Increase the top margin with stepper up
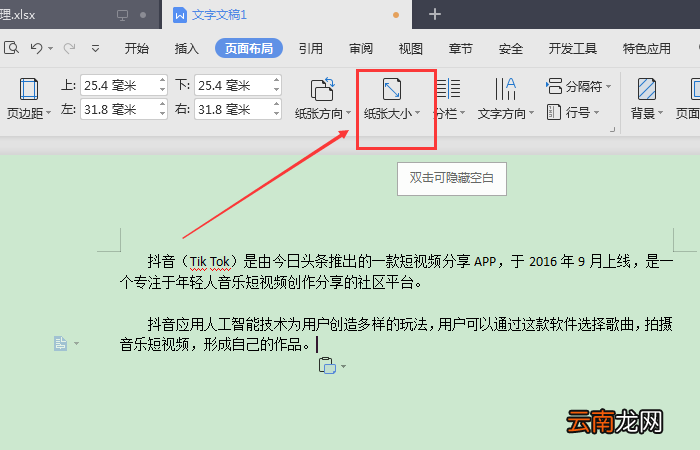Image resolution: width=700 pixels, height=450 pixels. tap(162, 80)
